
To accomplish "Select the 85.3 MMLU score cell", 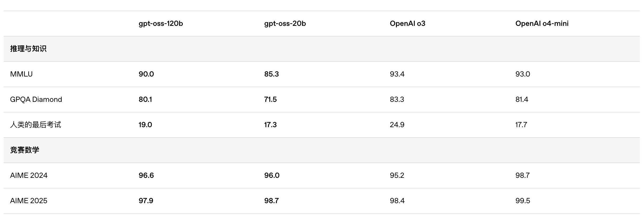I will click(271, 74).
